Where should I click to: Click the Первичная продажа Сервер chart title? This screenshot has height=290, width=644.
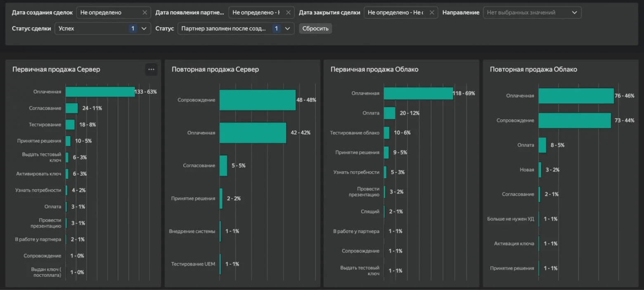[x=56, y=69]
